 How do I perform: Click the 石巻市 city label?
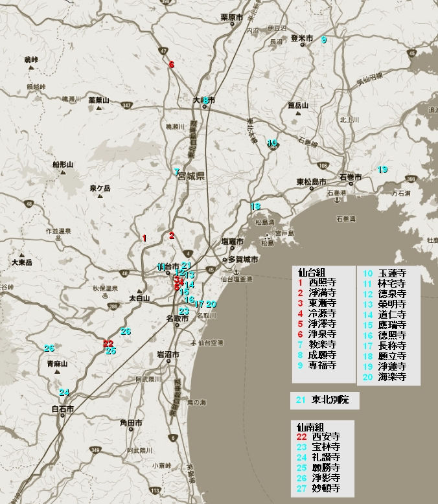click(351, 177)
